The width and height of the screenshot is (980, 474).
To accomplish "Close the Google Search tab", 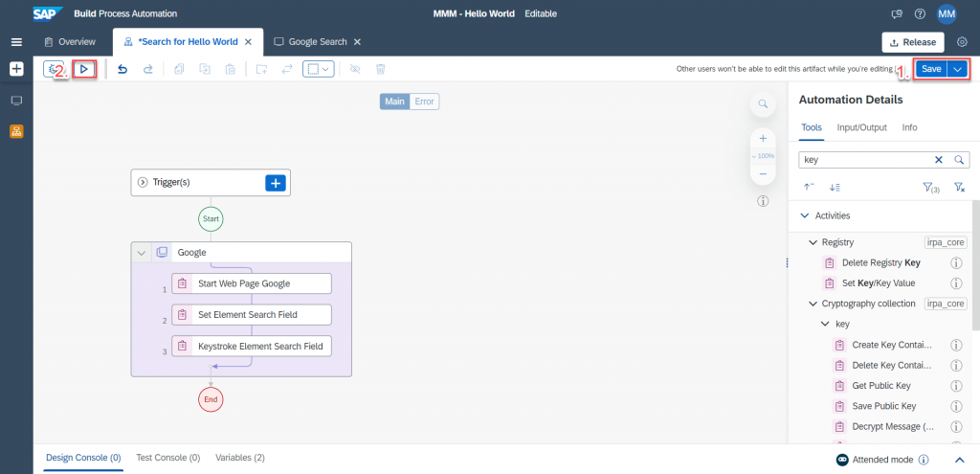I will pyautogui.click(x=357, y=42).
